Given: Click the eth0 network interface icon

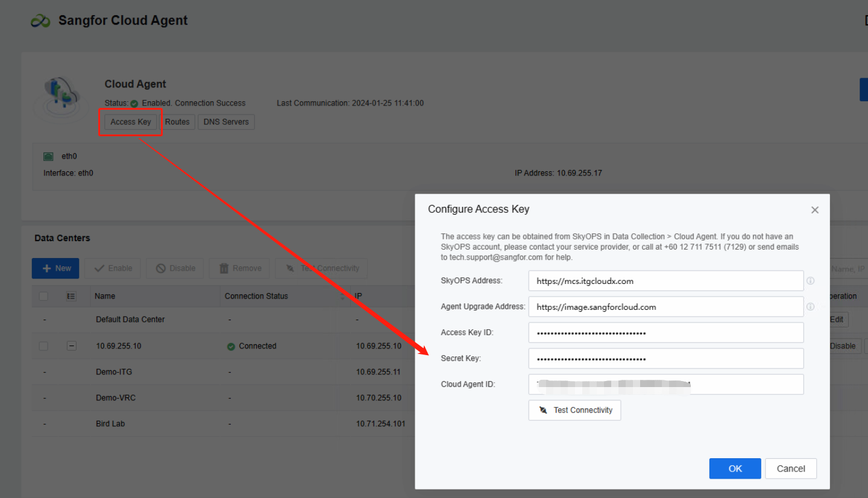Looking at the screenshot, I should pos(48,156).
